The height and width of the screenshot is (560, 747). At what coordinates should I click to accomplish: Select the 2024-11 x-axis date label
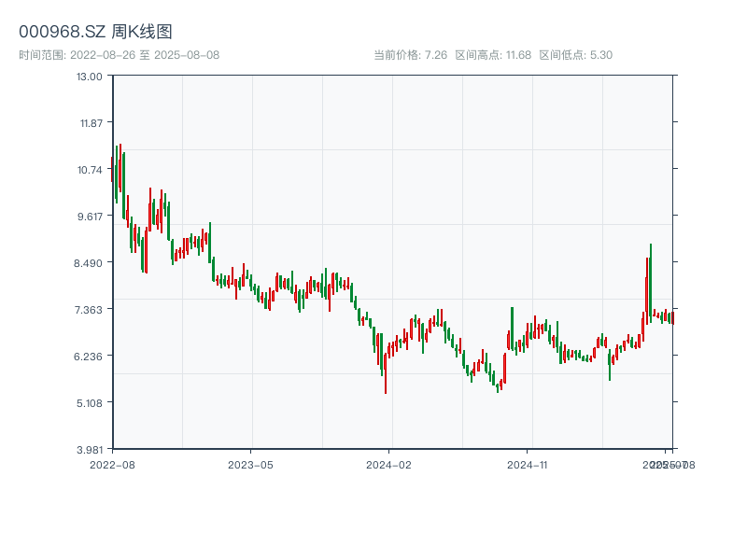point(529,464)
